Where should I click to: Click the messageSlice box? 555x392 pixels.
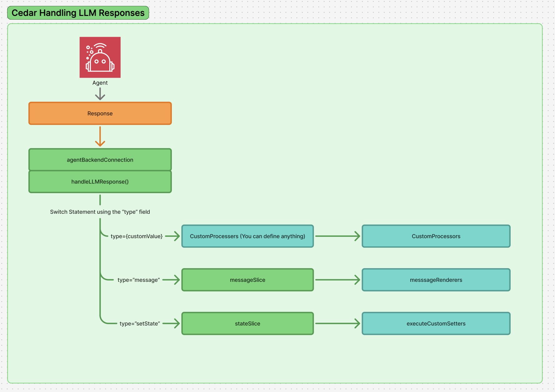click(247, 280)
